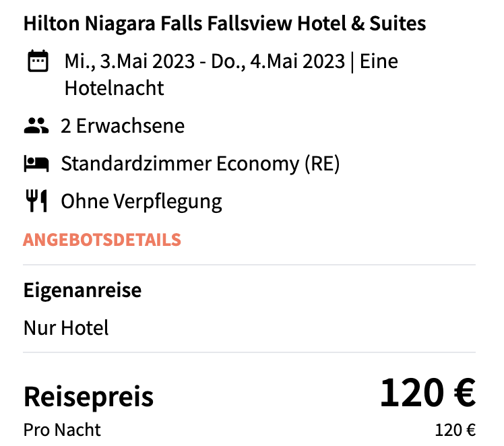The width and height of the screenshot is (504, 446).
Task: Click the small 120 € per-night amount
Action: pyautogui.click(x=455, y=431)
